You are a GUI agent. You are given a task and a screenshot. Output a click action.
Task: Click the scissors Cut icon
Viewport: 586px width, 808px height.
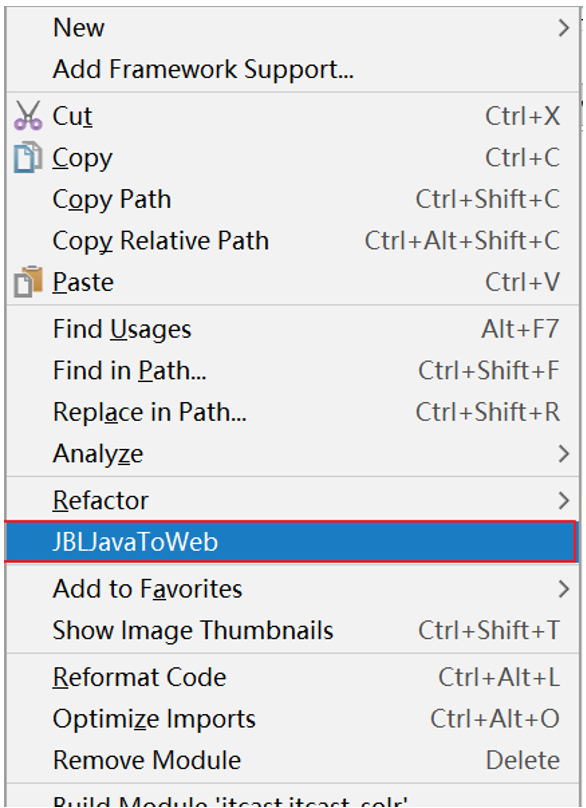(28, 115)
